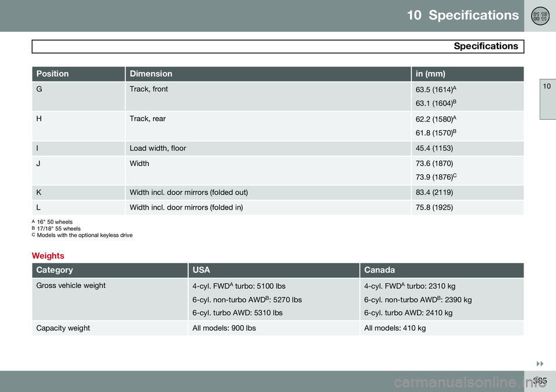Click the "10 Specifications" chapter title
Viewport: 556px width, 392px height.
(463, 15)
